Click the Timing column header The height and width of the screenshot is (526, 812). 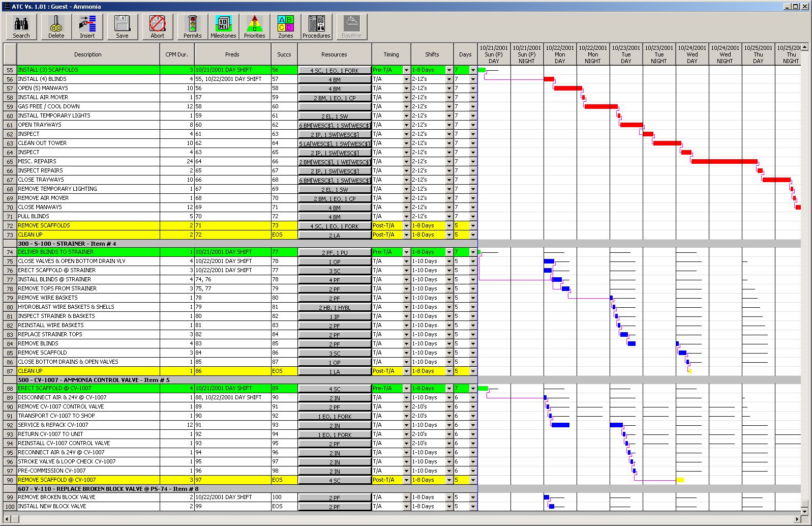(391, 54)
